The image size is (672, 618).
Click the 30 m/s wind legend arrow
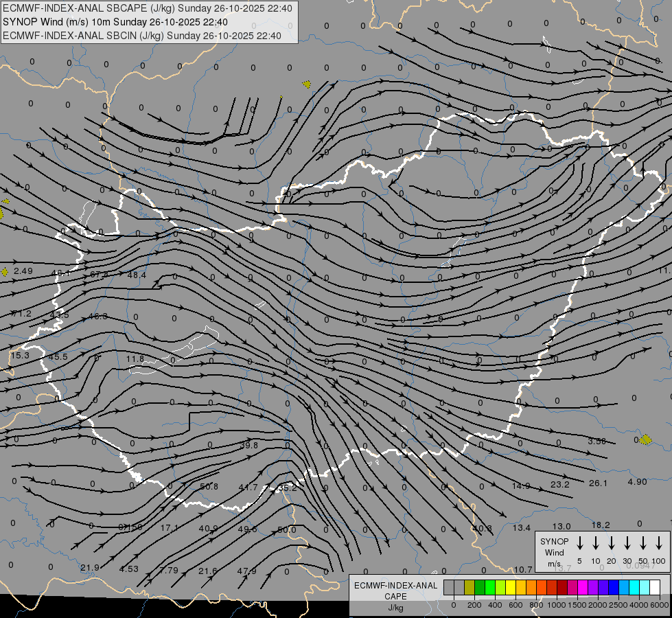[627, 543]
